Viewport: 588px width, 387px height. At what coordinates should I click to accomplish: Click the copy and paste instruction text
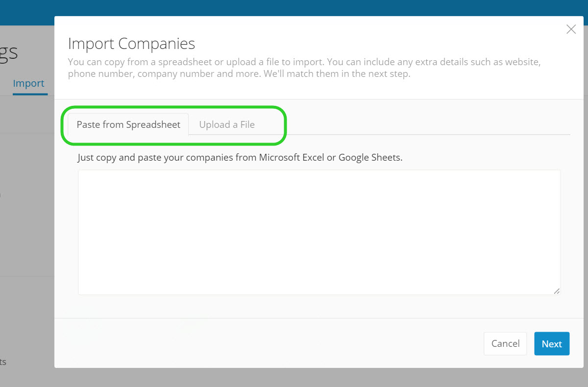point(240,158)
